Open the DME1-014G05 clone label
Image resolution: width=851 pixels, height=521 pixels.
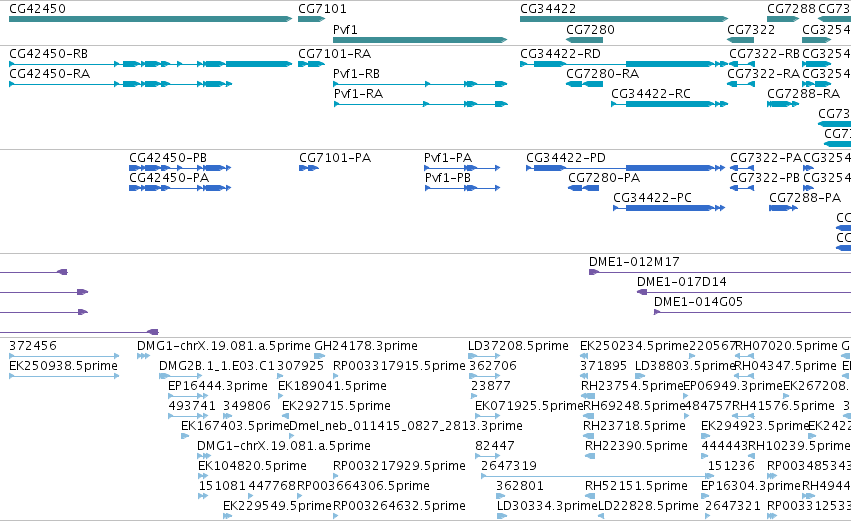(x=698, y=302)
